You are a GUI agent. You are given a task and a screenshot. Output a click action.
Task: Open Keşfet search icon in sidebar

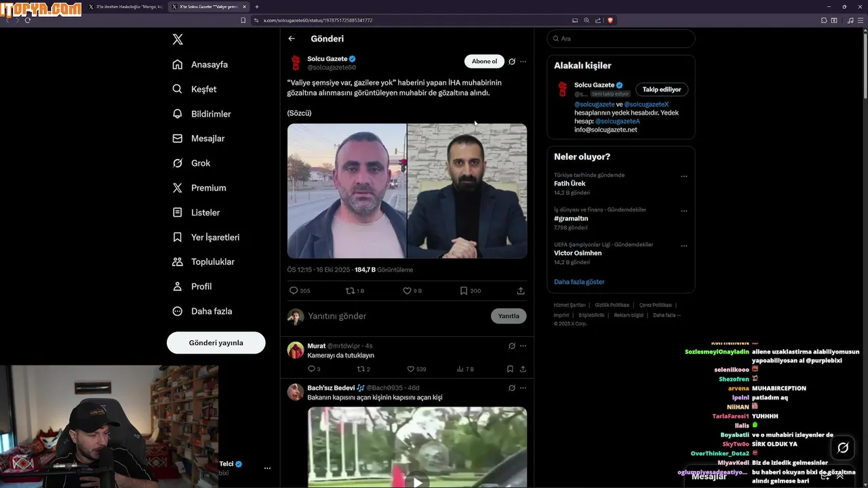point(178,89)
